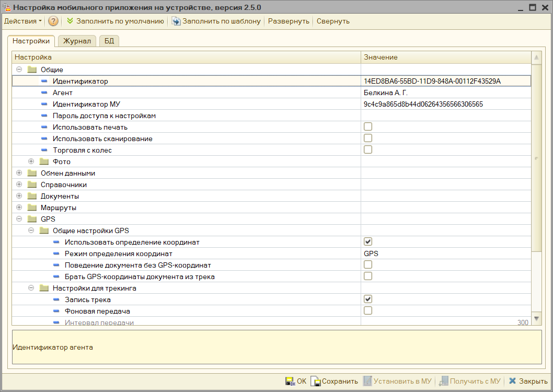The width and height of the screenshot is (553, 392).
Task: Enable the Использовать печать checkbox
Action: tap(368, 126)
